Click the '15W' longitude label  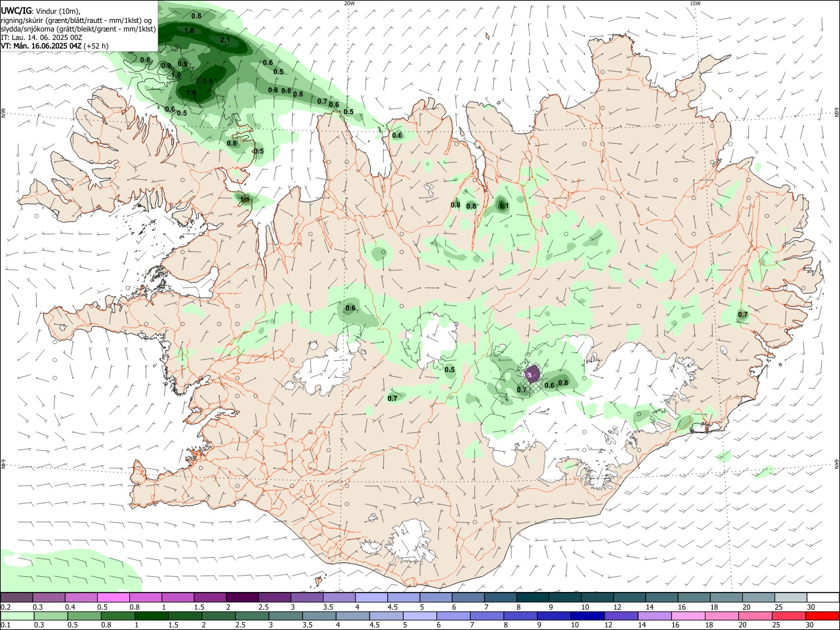coord(695,3)
